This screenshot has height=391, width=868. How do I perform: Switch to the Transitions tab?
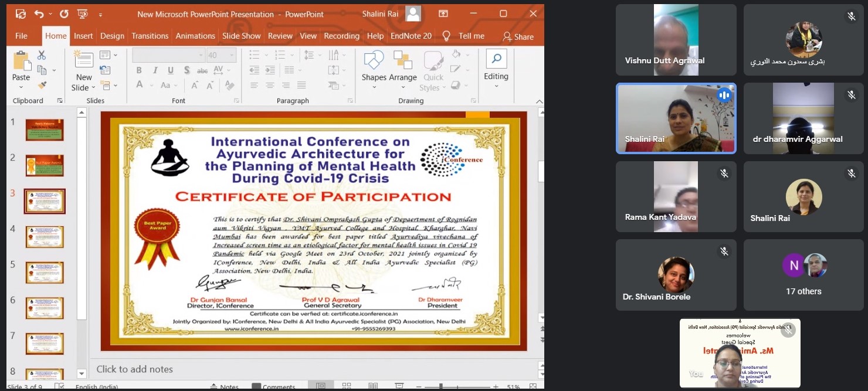pyautogui.click(x=150, y=36)
